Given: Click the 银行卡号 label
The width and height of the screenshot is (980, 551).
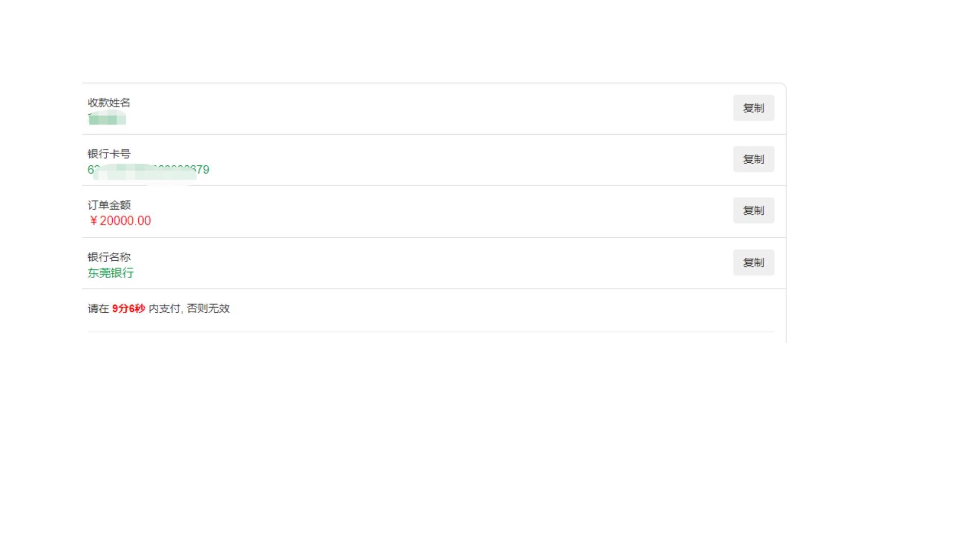Looking at the screenshot, I should 109,154.
